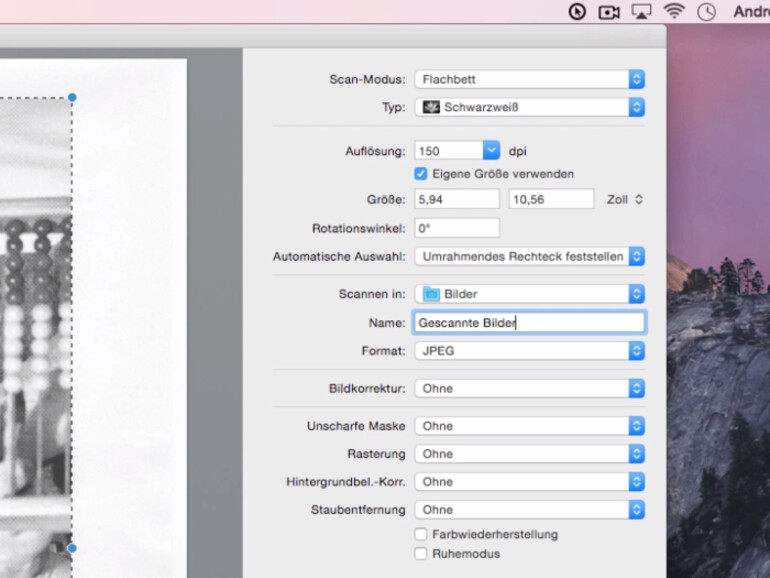Open the Hintergrundbel.-Korr. dropdown
The height and width of the screenshot is (578, 770).
click(x=529, y=482)
